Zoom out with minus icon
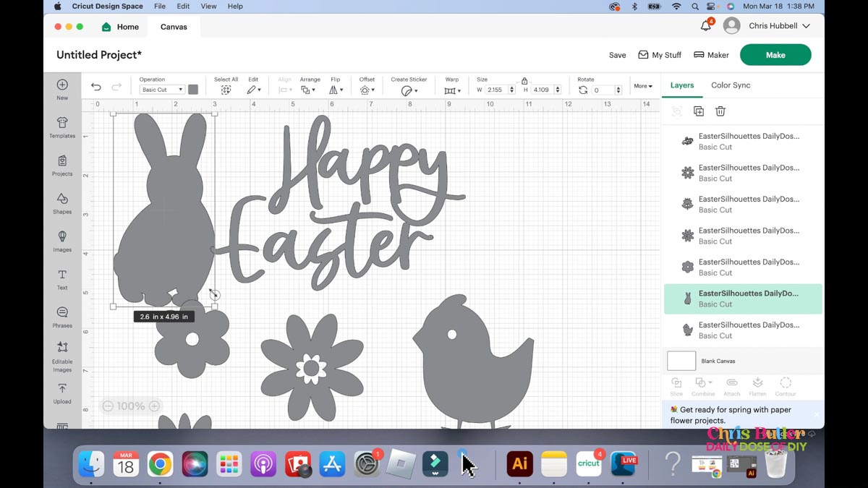The height and width of the screenshot is (488, 868). [108, 406]
